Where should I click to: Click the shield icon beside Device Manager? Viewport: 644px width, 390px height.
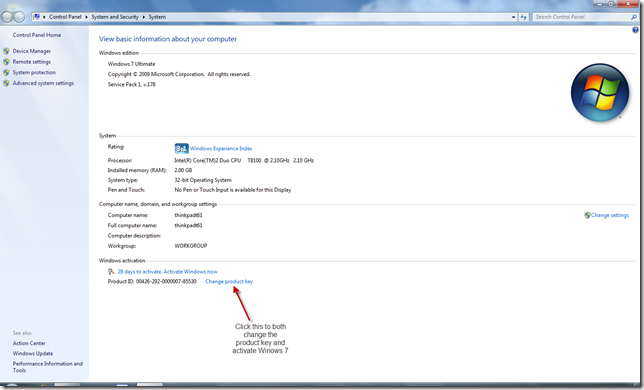(6, 51)
